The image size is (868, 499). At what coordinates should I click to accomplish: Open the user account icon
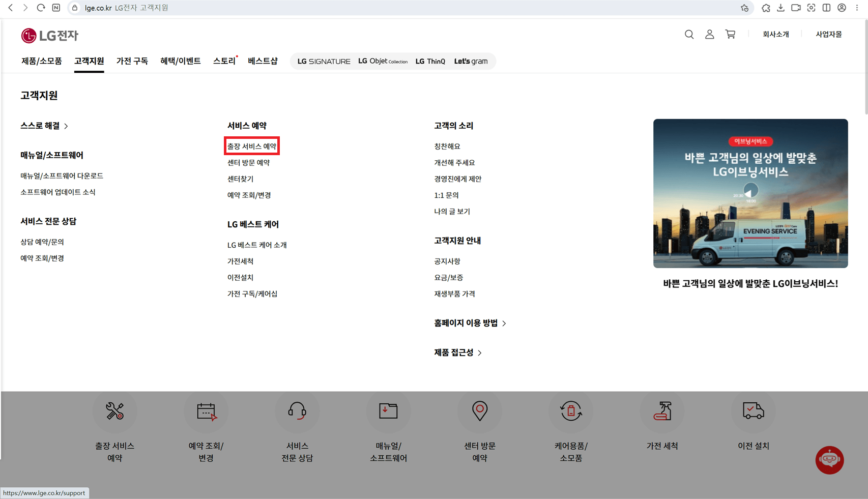point(709,35)
